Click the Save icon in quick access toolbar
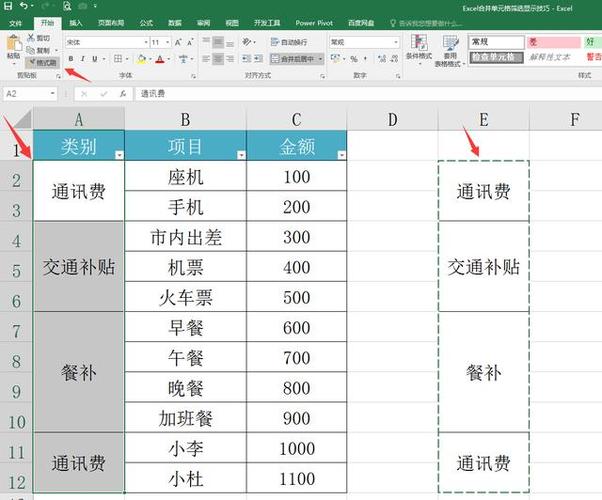The width and height of the screenshot is (602, 500). [8, 6]
